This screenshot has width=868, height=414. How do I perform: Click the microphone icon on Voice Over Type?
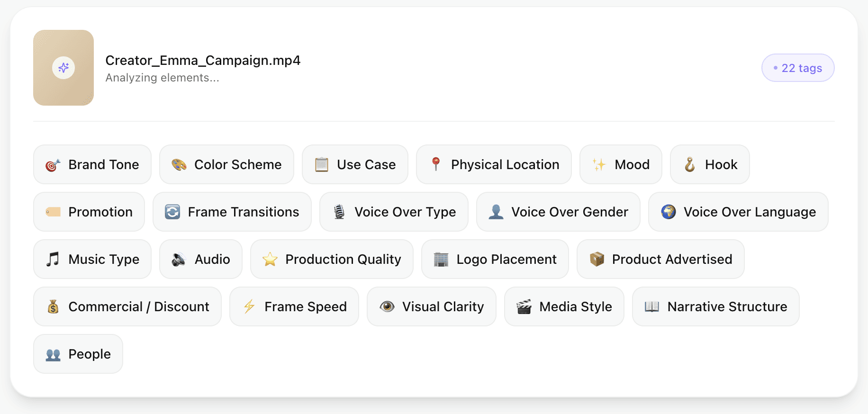(339, 212)
